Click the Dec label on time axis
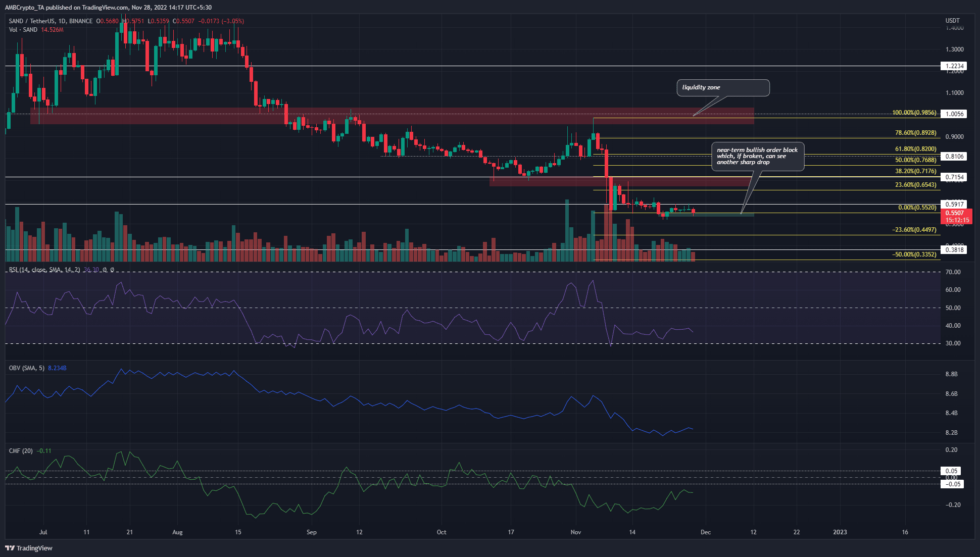 coord(706,532)
